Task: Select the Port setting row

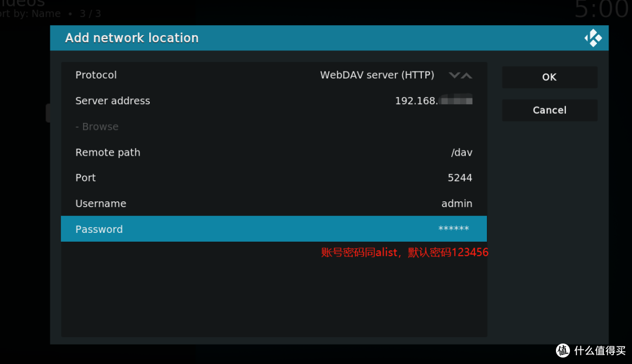Action: (x=85, y=178)
